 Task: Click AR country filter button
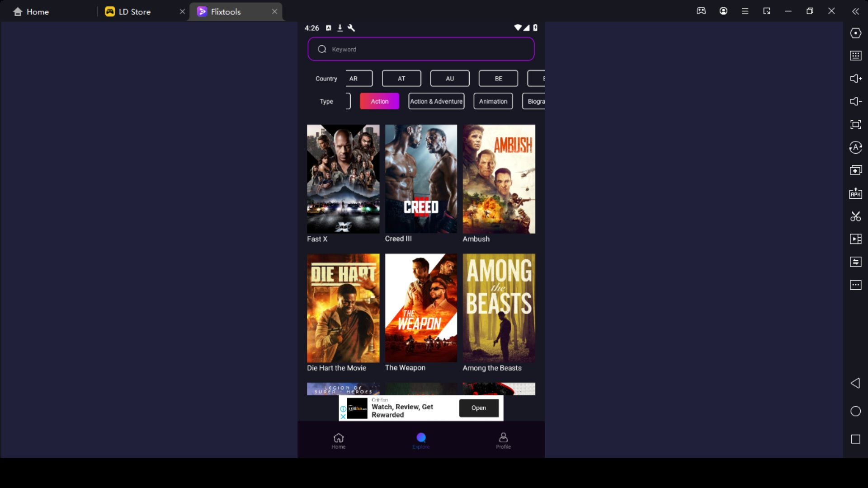354,78
